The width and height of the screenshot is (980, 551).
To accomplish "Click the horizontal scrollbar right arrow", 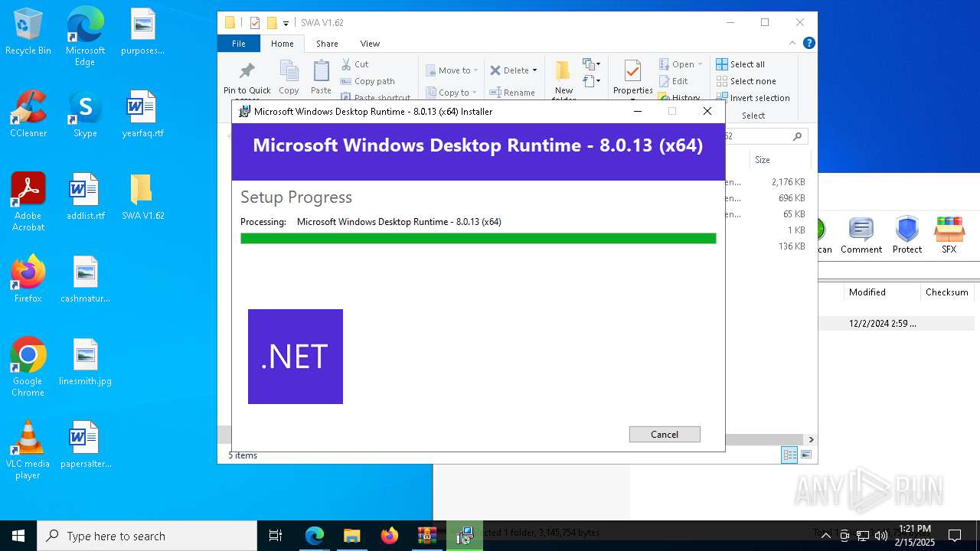I will tap(811, 439).
